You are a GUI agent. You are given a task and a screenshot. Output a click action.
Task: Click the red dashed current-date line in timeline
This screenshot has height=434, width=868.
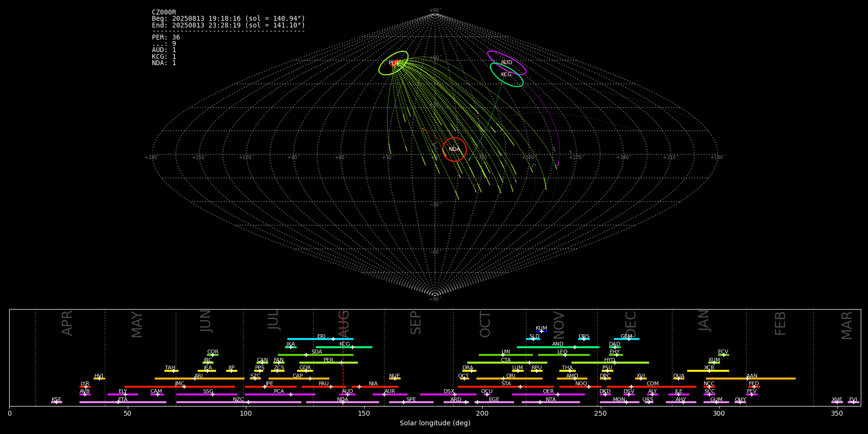pyautogui.click(x=343, y=357)
